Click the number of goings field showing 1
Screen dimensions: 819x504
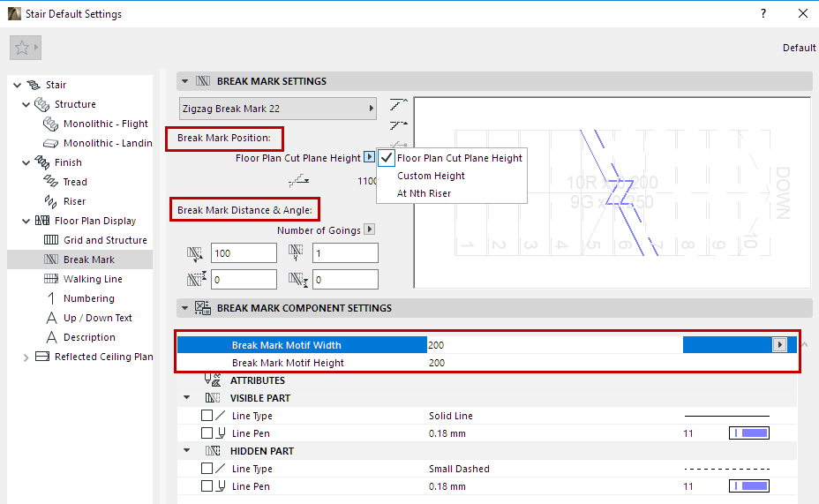tap(345, 253)
